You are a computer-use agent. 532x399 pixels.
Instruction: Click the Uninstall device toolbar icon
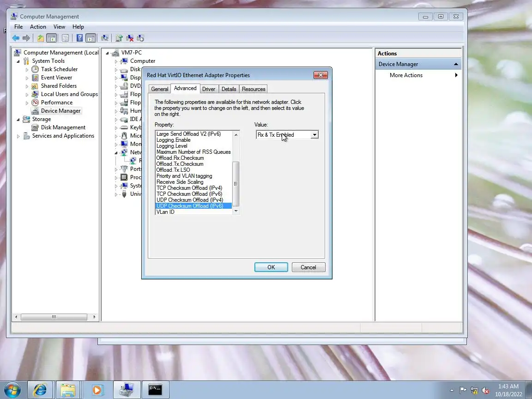(x=130, y=38)
